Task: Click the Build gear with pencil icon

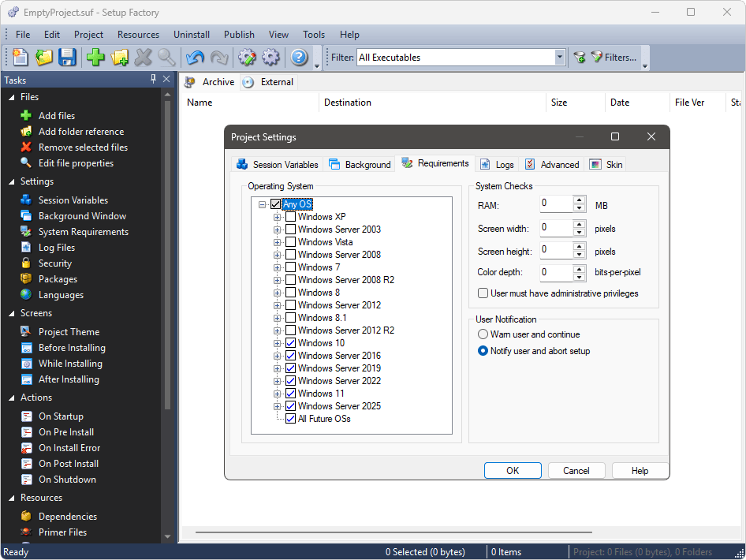Action: click(247, 57)
